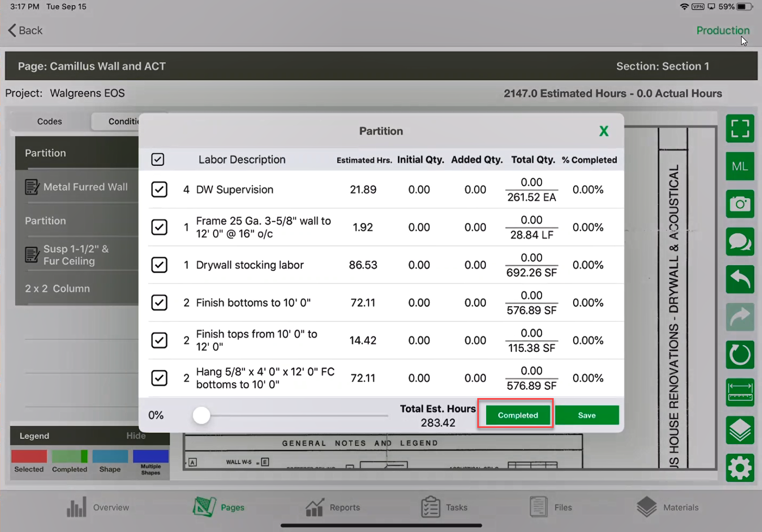Open the Materials tab
762x532 pixels.
tap(668, 507)
